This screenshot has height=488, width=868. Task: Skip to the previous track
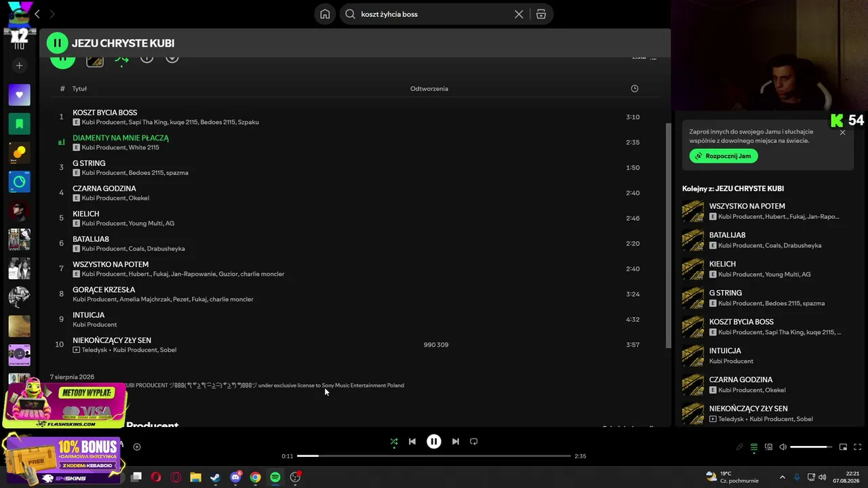pos(412,441)
